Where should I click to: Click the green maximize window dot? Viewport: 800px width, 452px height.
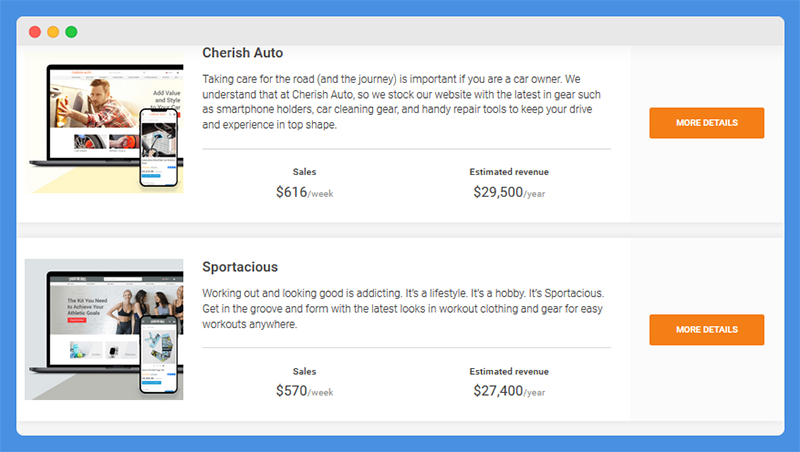click(x=71, y=32)
